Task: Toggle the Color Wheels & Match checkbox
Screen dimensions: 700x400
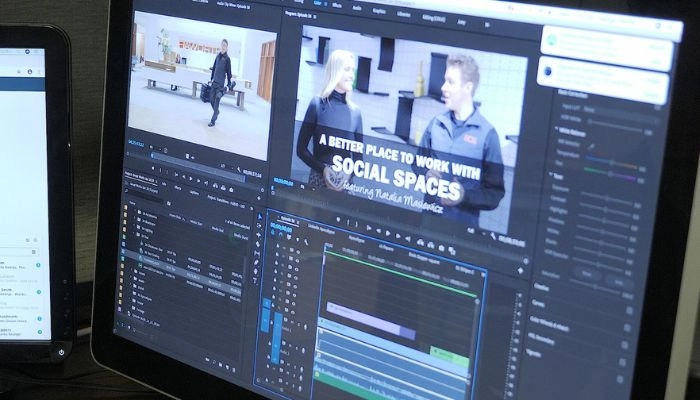Action: (628, 325)
